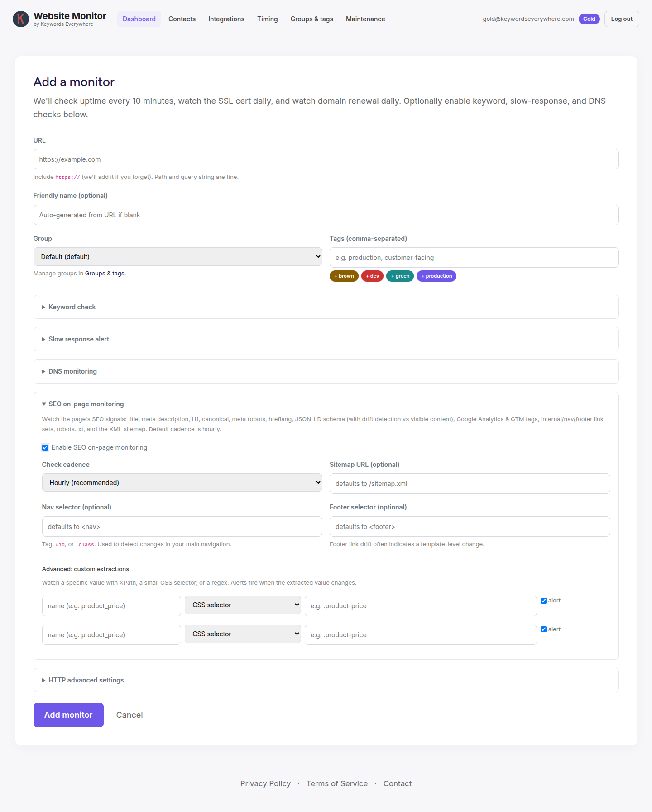Image resolution: width=652 pixels, height=812 pixels.
Task: Open the Dashboard tab
Action: (139, 19)
